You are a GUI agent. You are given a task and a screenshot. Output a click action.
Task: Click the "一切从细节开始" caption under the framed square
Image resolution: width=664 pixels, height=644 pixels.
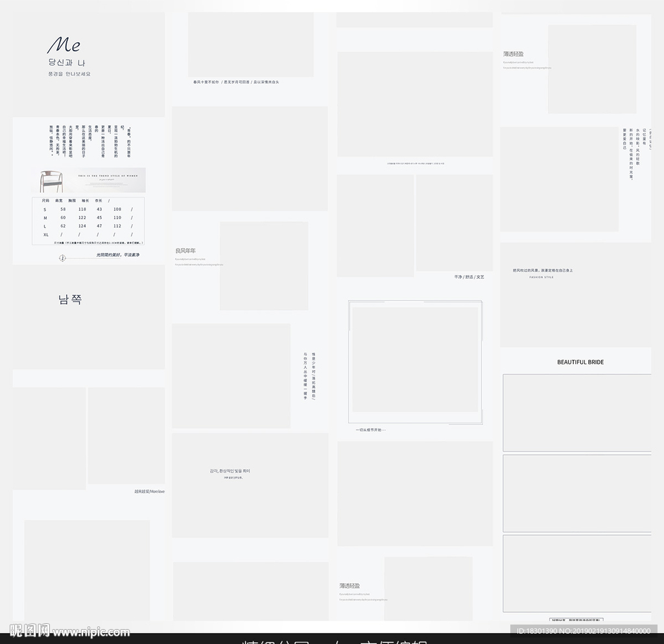pyautogui.click(x=370, y=430)
